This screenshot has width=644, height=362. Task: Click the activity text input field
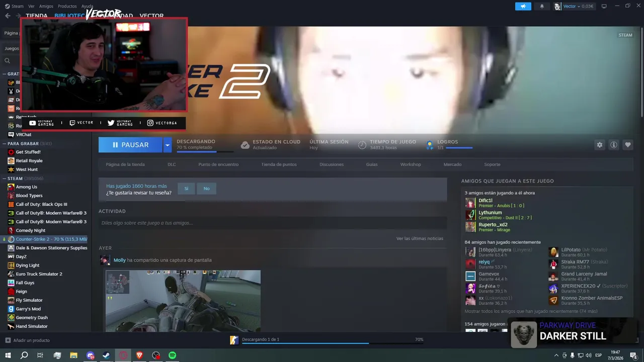coord(273,223)
